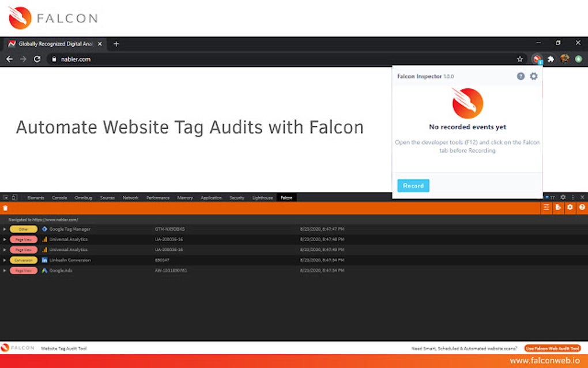Click the help question mark in Falcon Inspector
The height and width of the screenshot is (368, 588).
(x=521, y=76)
